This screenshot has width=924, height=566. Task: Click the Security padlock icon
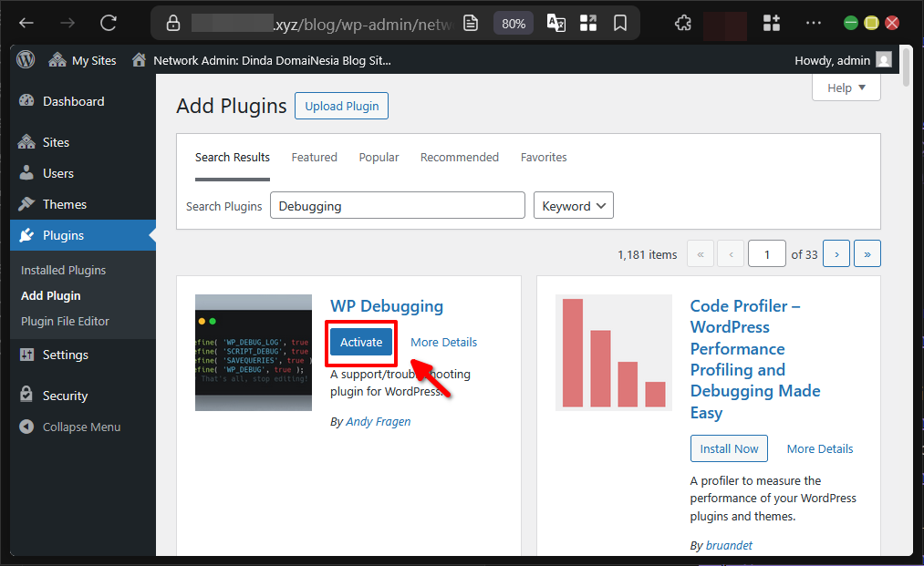coord(26,395)
